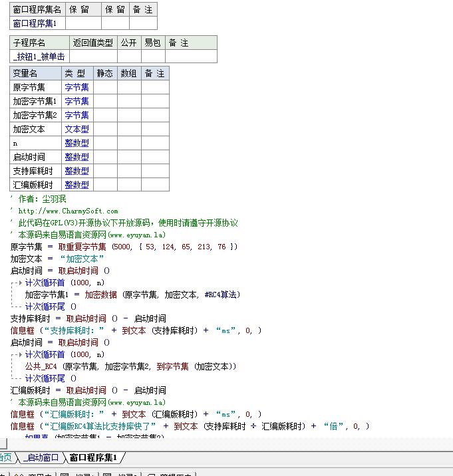Click the 计次循环尾 below the 加密数据 line
453x476 pixels.
click(45, 306)
